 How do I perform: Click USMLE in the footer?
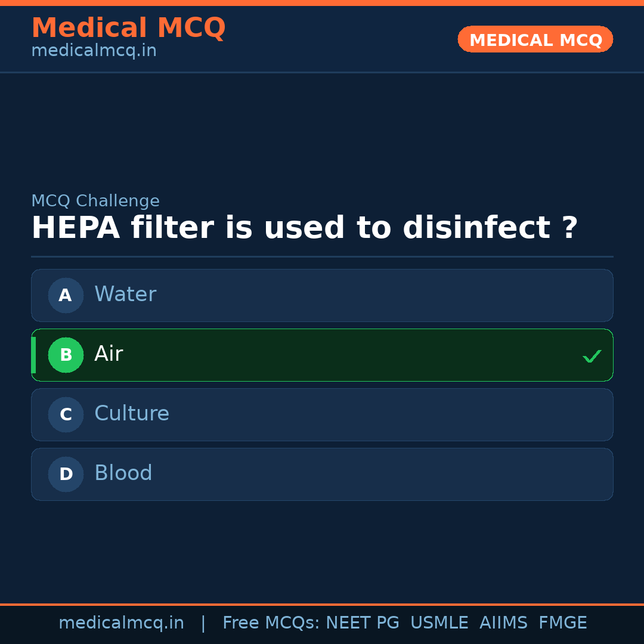click(439, 623)
